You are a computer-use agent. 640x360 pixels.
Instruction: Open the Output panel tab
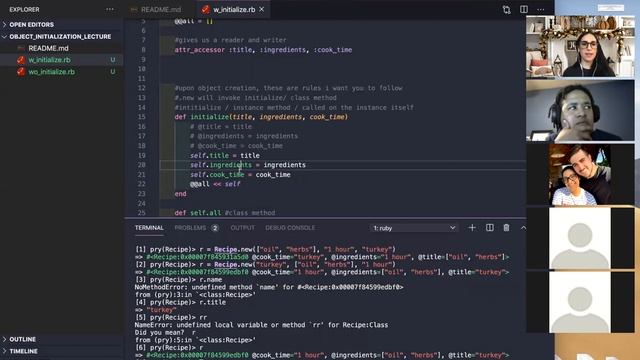[x=242, y=228]
